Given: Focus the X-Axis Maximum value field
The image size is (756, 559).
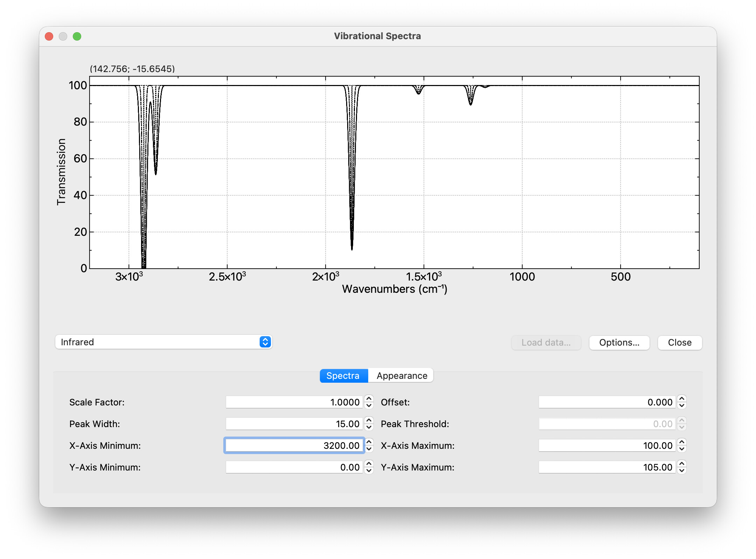Looking at the screenshot, I should pyautogui.click(x=607, y=445).
